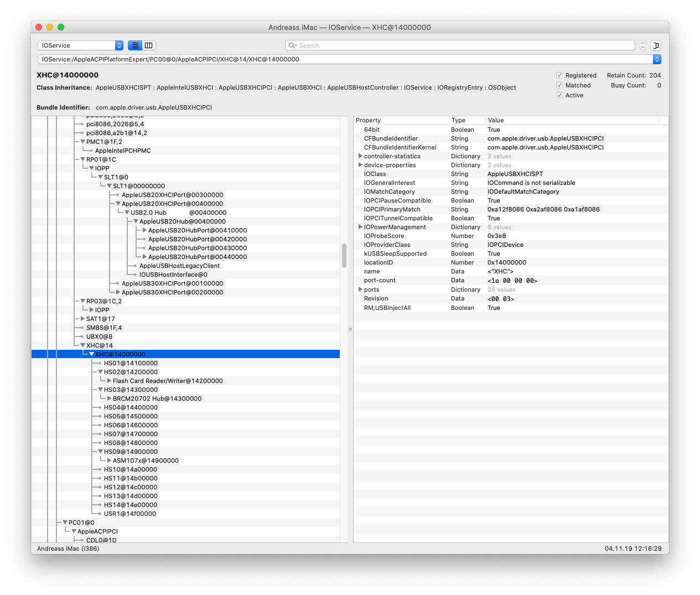Collapse the PC01@0 node

pyautogui.click(x=65, y=522)
